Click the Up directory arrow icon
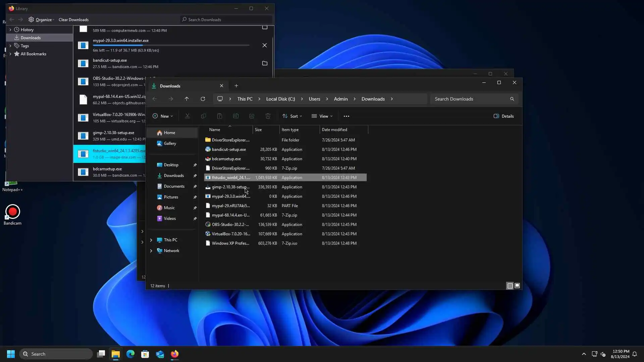The height and width of the screenshot is (362, 644). (x=187, y=99)
